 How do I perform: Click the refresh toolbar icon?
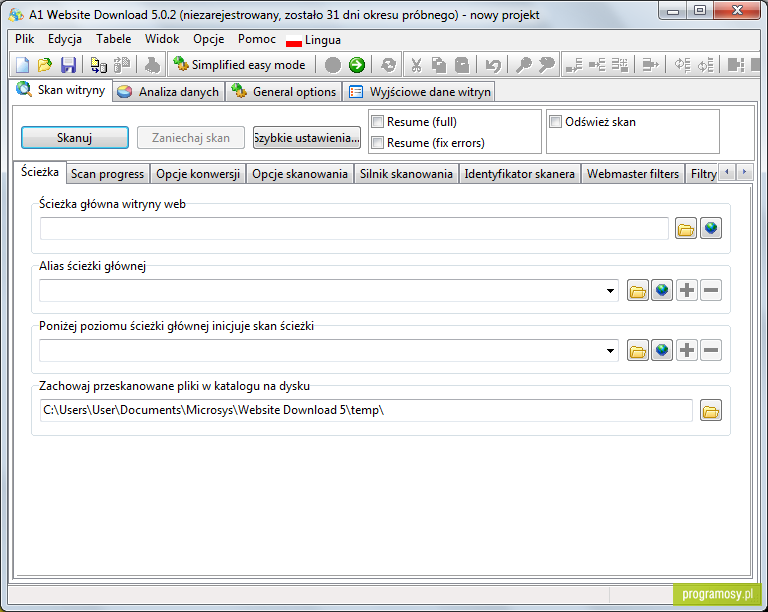click(x=388, y=65)
